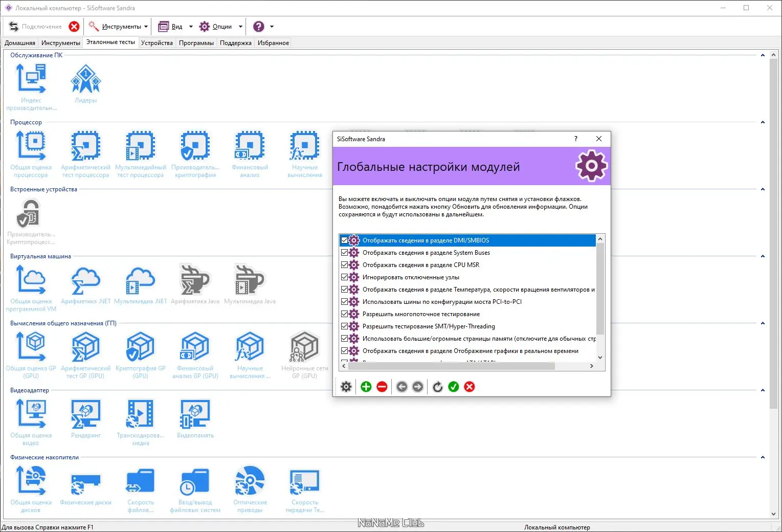Viewport: 782px width, 532px height.
Task: Collapse the Виртуальная машина section
Action: [763, 256]
